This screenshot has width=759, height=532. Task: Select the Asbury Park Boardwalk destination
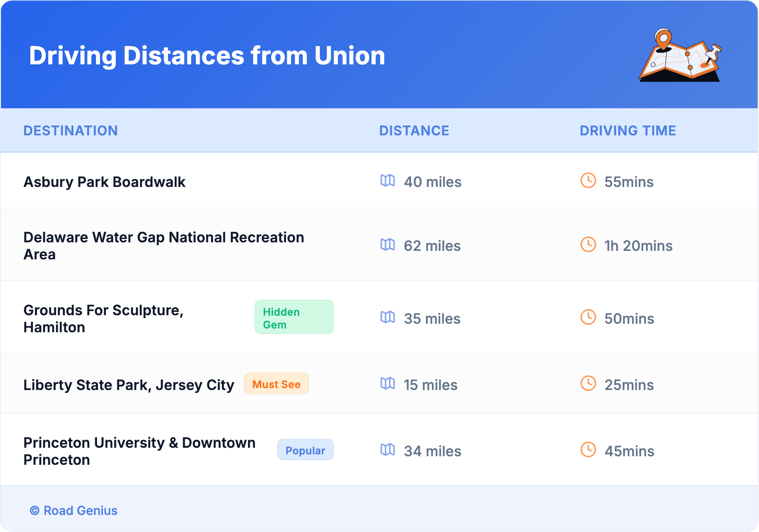(105, 182)
